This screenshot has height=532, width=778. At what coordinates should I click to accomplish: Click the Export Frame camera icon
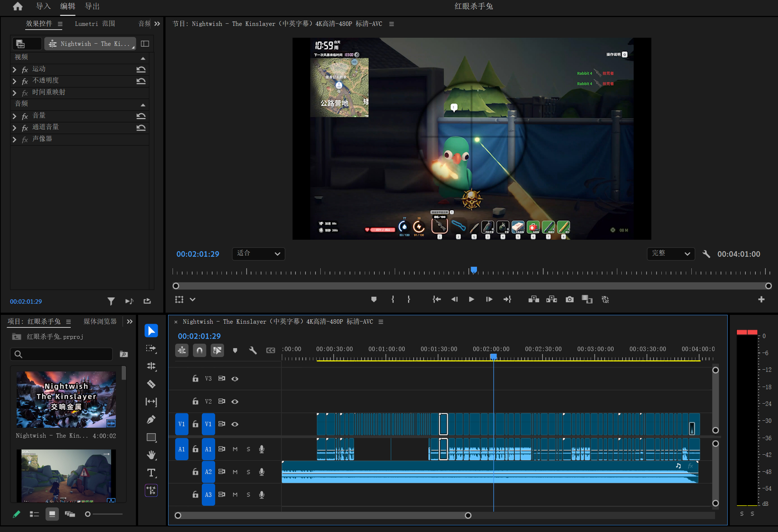570,299
